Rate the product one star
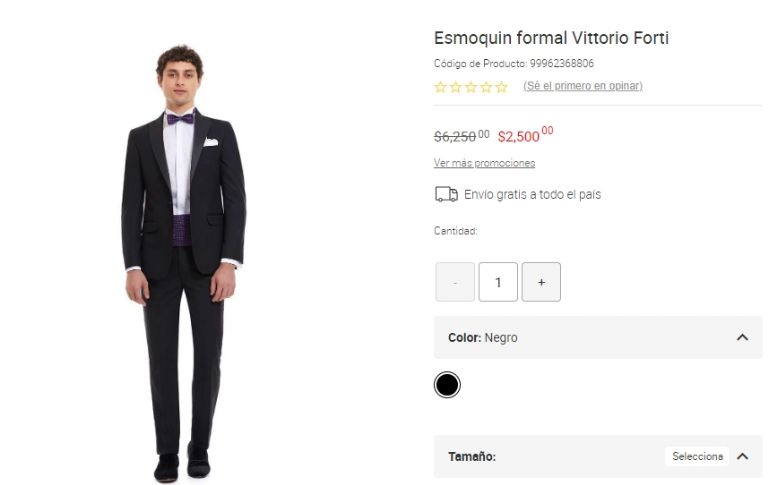The height and width of the screenshot is (485, 768). (x=440, y=87)
